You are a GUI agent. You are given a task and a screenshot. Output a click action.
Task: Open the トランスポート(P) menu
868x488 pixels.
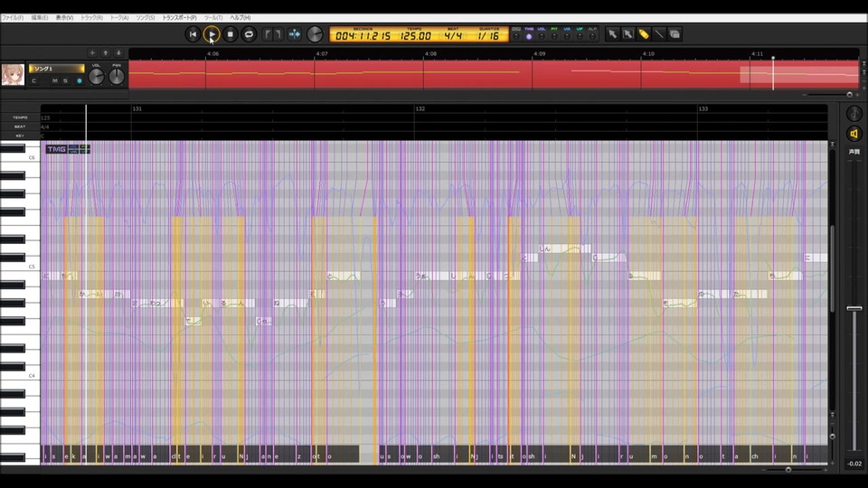[179, 18]
